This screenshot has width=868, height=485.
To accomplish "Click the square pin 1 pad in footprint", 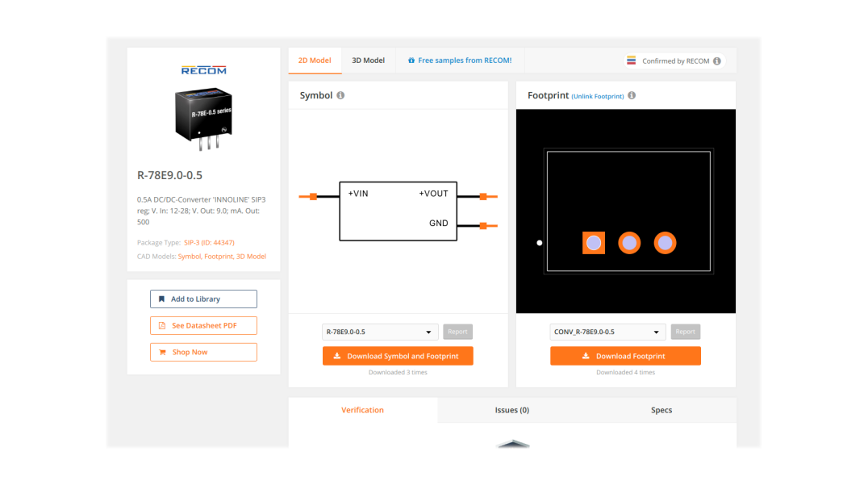I will point(594,243).
